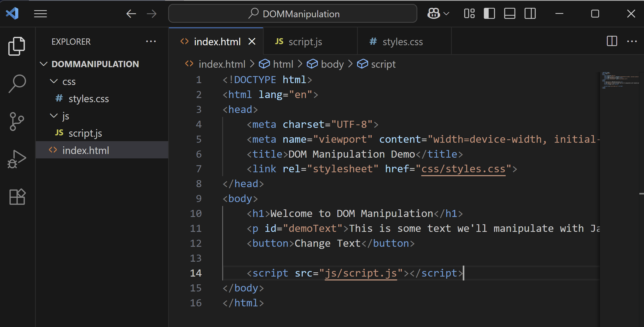Image resolution: width=644 pixels, height=327 pixels.
Task: Split the editor using split icon
Action: click(611, 41)
